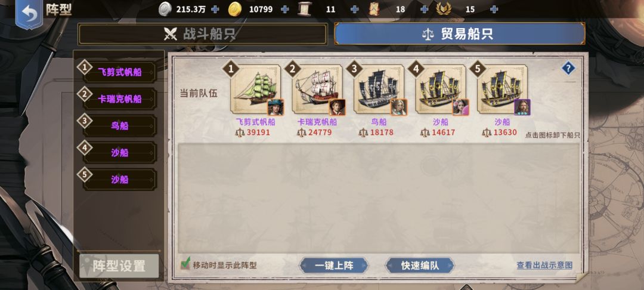
Task: Switch to 贸易船只 tab
Action: pos(460,33)
